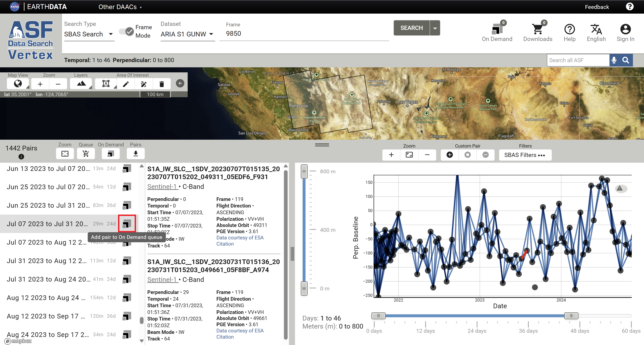644x345 pixels.
Task: Click the days range right slider handle
Action: click(x=571, y=316)
